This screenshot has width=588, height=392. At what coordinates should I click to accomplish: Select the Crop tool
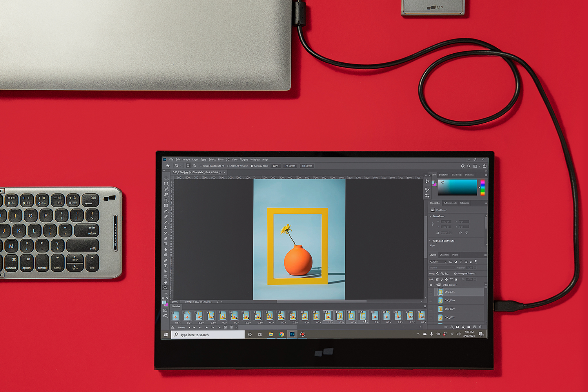click(166, 200)
